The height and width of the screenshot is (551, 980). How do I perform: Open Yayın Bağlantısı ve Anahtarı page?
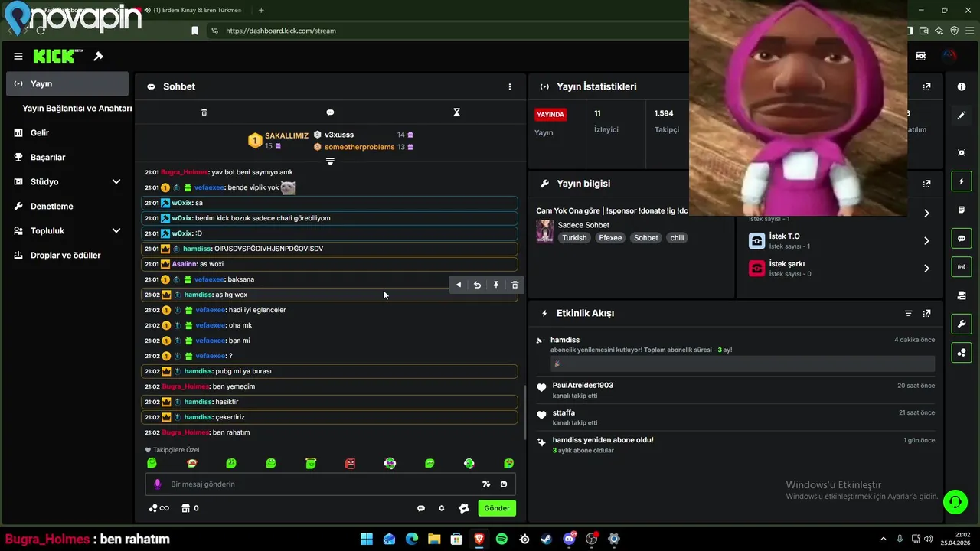77,108
